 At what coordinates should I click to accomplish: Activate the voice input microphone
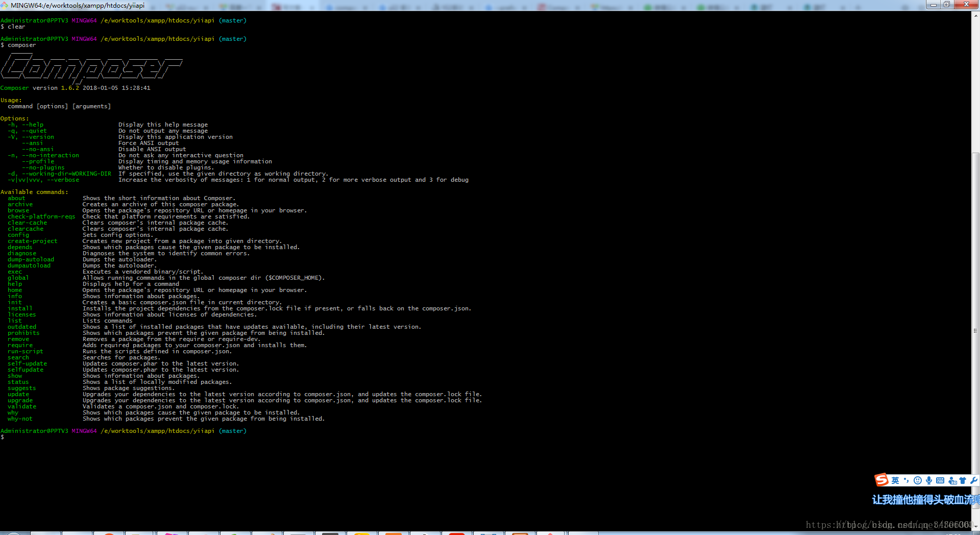929,480
